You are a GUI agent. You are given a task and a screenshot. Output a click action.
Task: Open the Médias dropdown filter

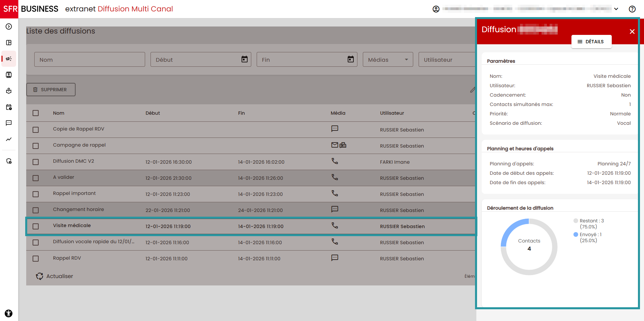pos(388,60)
